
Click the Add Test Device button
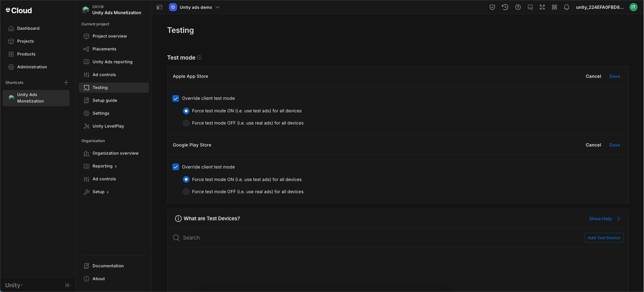[x=604, y=238]
